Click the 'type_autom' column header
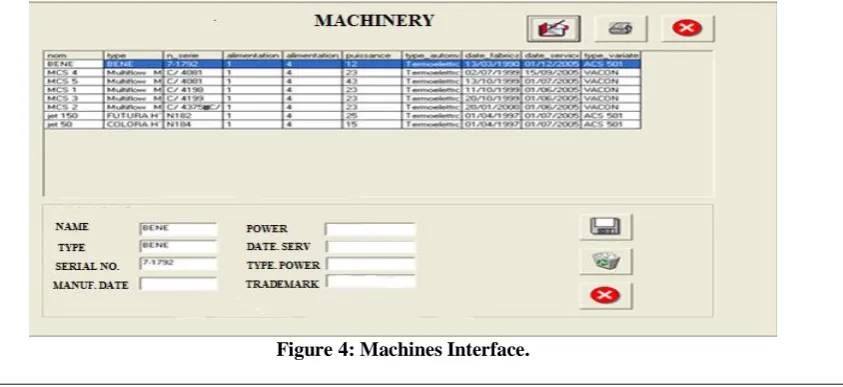Viewport: 843px width, 387px height. click(432, 55)
